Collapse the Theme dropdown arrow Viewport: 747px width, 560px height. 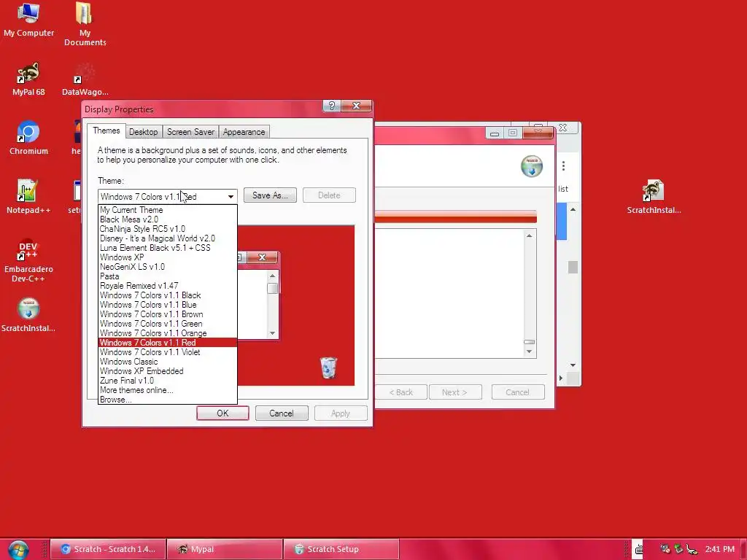pos(231,196)
